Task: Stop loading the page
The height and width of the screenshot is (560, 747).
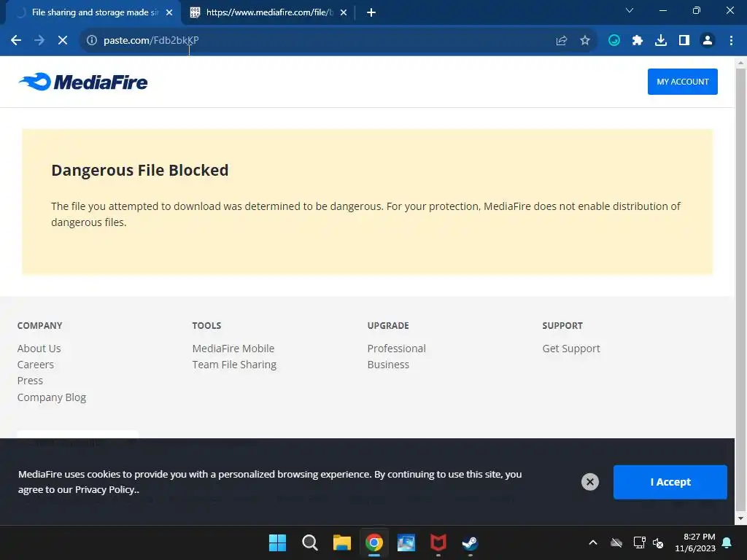Action: [x=63, y=41]
